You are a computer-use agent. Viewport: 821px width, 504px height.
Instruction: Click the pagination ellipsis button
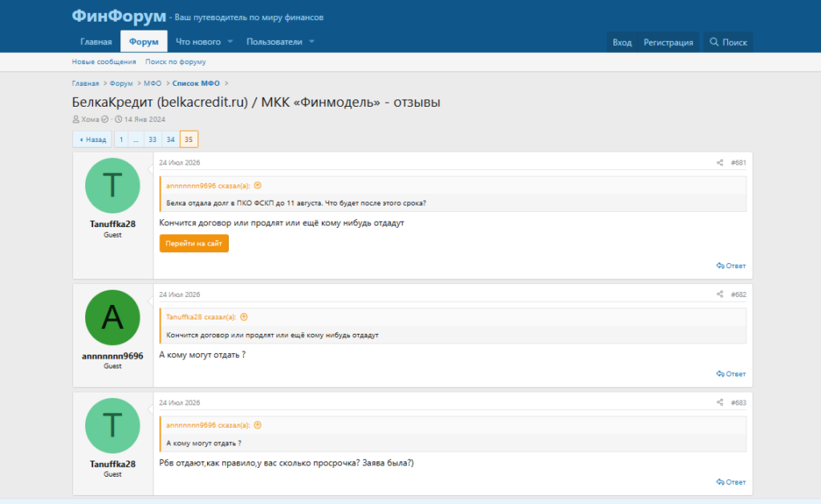(x=136, y=139)
